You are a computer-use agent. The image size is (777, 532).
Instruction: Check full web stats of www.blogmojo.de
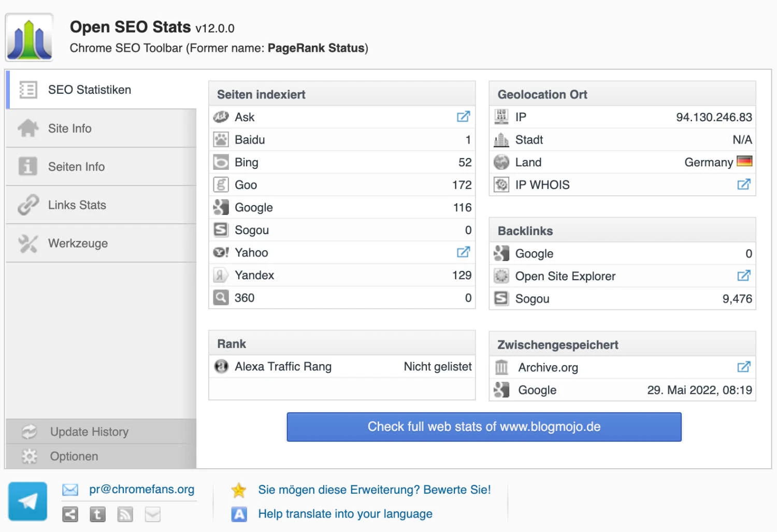tap(484, 427)
